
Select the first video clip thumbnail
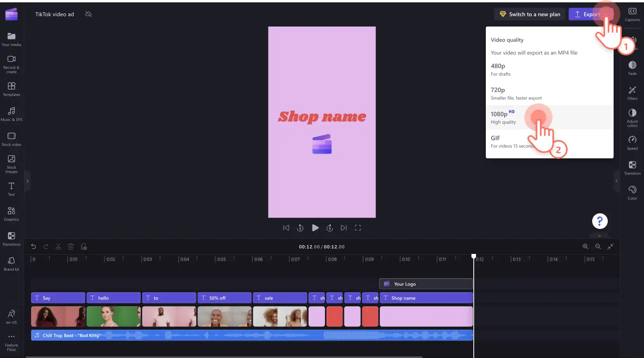pos(58,316)
